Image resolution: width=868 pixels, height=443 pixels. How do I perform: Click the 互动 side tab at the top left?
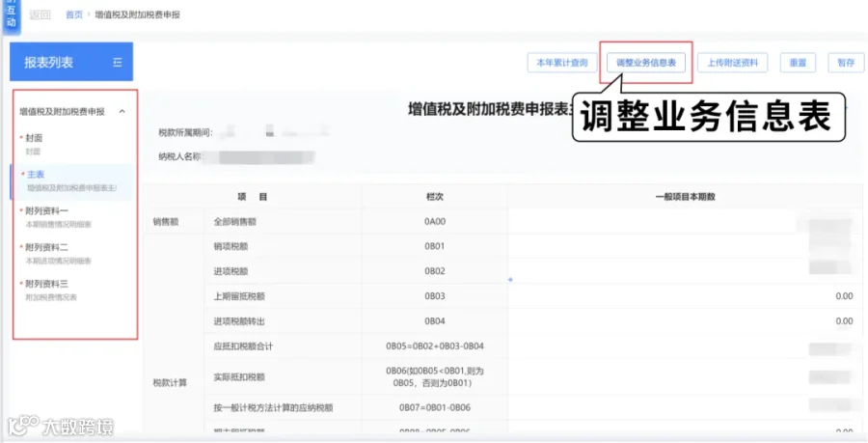point(12,16)
